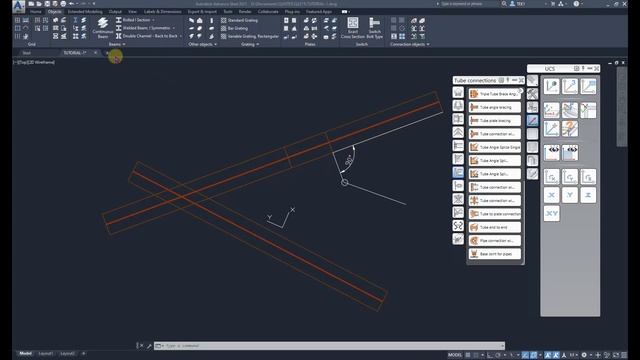Select Pipe connection with plates button
This screenshot has width=640, height=360.
495,240
